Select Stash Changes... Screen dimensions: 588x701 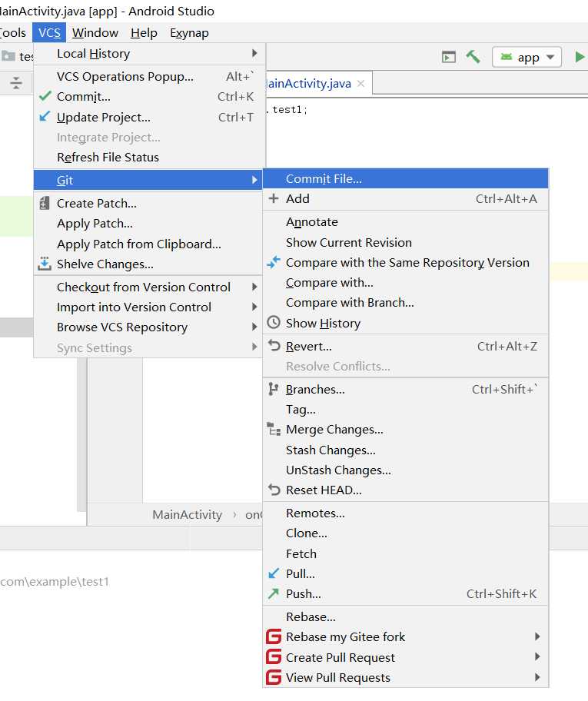[x=405, y=450]
